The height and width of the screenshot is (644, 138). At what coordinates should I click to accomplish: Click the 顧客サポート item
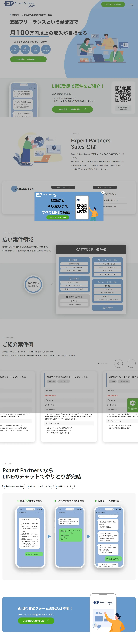click(107, 296)
